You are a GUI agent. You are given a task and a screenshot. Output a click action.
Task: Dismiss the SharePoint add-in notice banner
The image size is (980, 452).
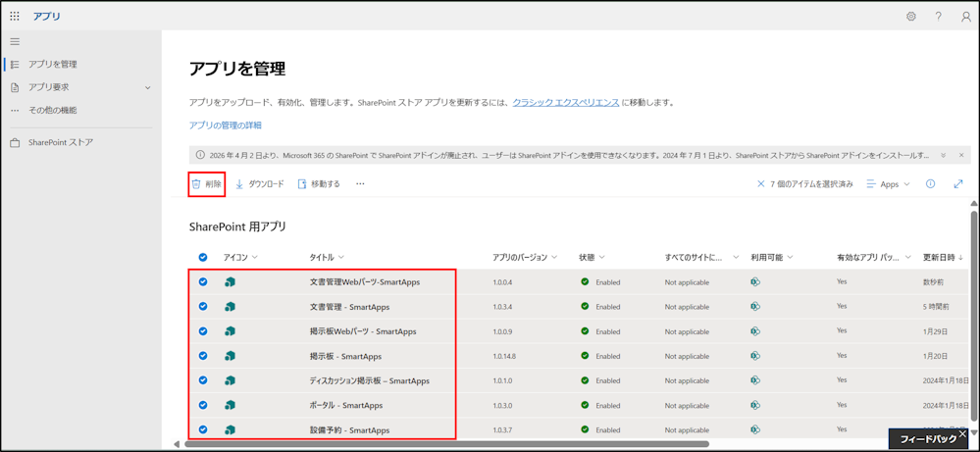pyautogui.click(x=961, y=155)
